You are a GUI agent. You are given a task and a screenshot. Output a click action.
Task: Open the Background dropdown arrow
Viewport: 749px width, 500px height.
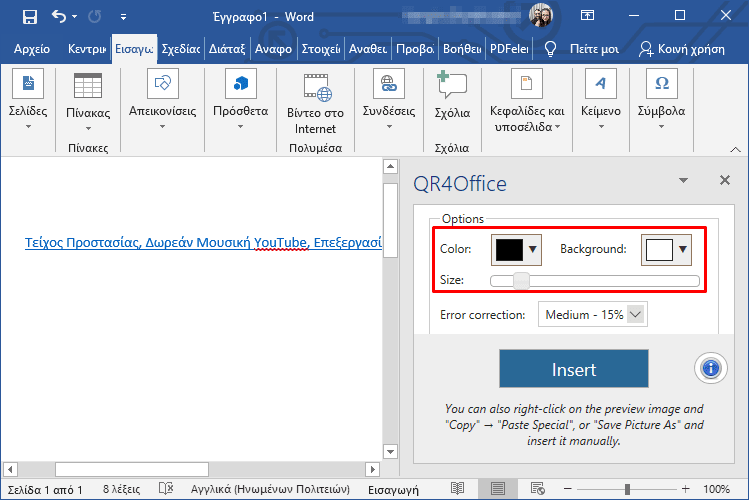pos(683,249)
